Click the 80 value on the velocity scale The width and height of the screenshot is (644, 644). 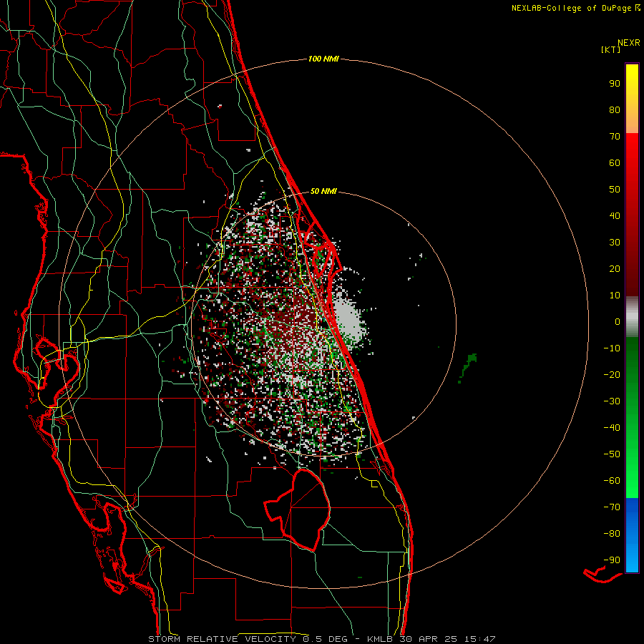[615, 109]
